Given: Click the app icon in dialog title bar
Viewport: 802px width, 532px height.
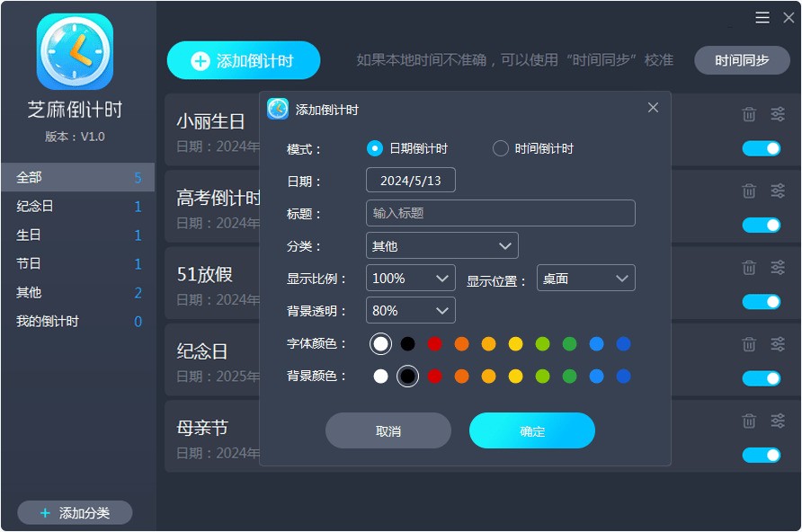Looking at the screenshot, I should 275,108.
